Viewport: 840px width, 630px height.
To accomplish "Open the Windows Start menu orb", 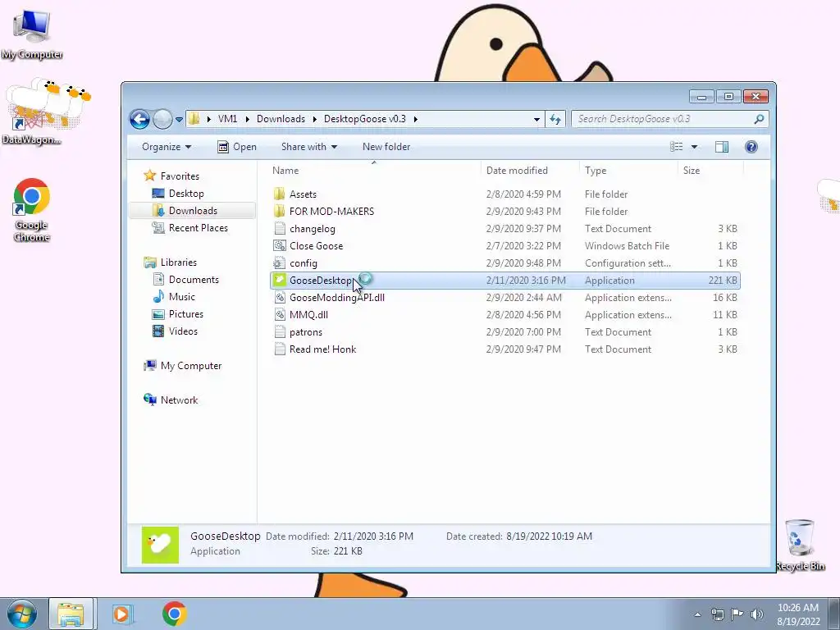I will pyautogui.click(x=22, y=614).
